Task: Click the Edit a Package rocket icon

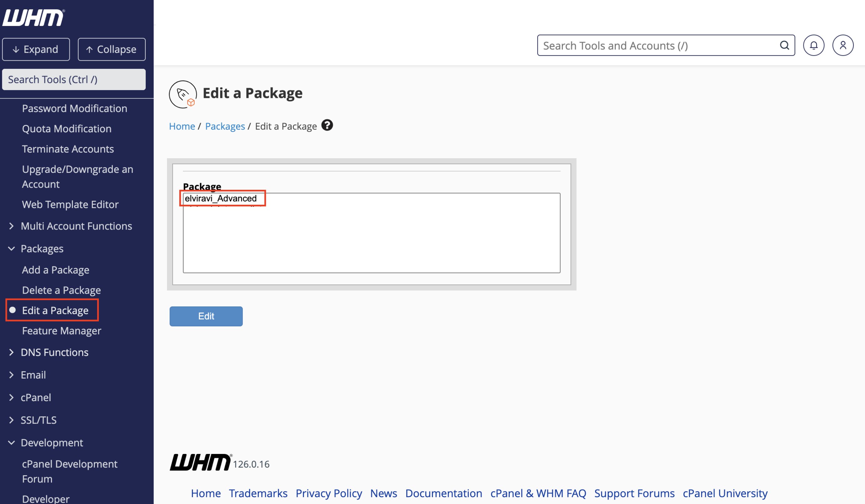Action: (183, 94)
